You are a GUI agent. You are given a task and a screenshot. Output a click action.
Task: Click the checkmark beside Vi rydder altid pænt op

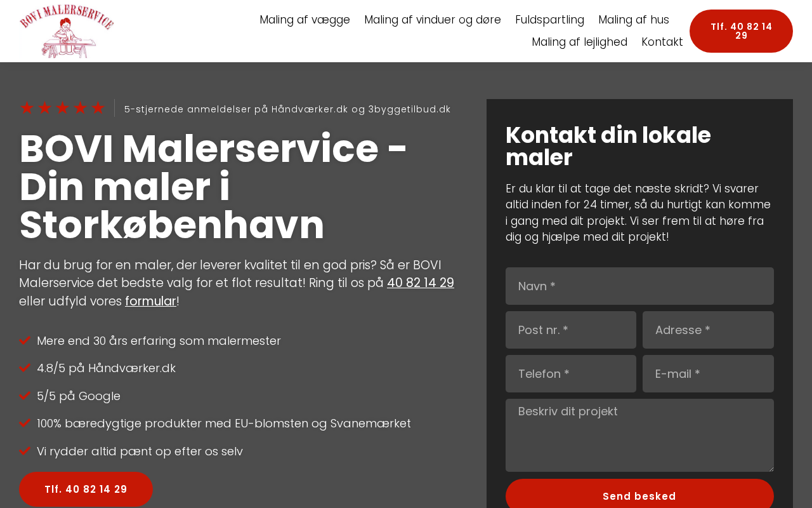25,451
